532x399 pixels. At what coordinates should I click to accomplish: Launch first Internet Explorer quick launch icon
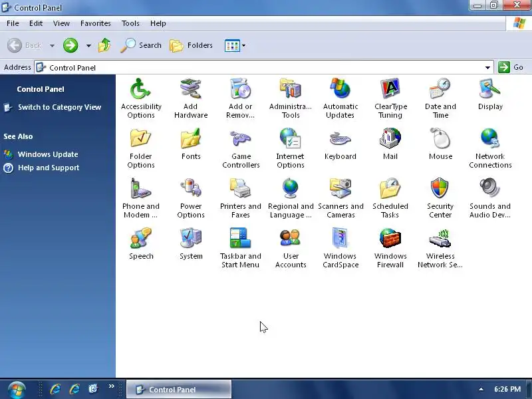55,389
